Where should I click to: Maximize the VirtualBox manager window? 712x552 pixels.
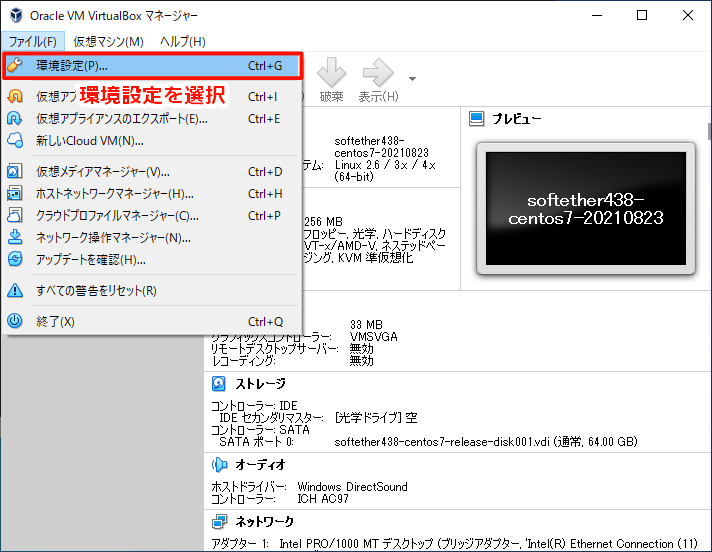642,15
